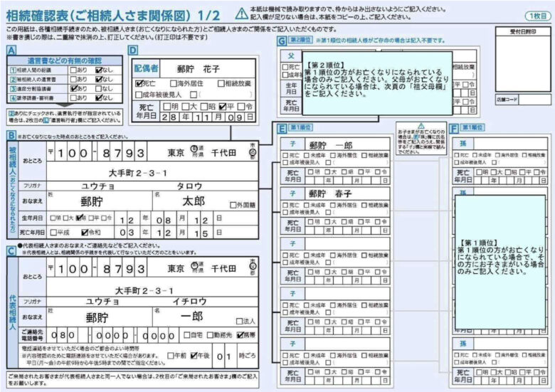Select 令 era for spouse's death date
This screenshot has width=555, height=392.
tap(241, 106)
